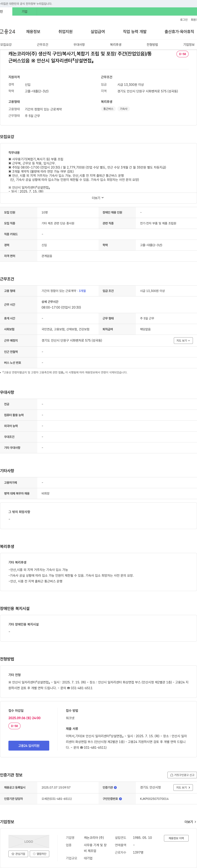The image size is (197, 868).
Task: Click 국민연금, 고용보험, 산재보험, 건강보험 cell
Action: click(x=65, y=329)
